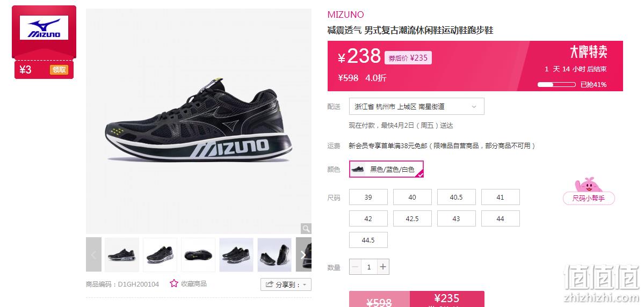644x307 pixels.
Task: Click the Mizuno logo on the coupon
Action: tap(44, 28)
